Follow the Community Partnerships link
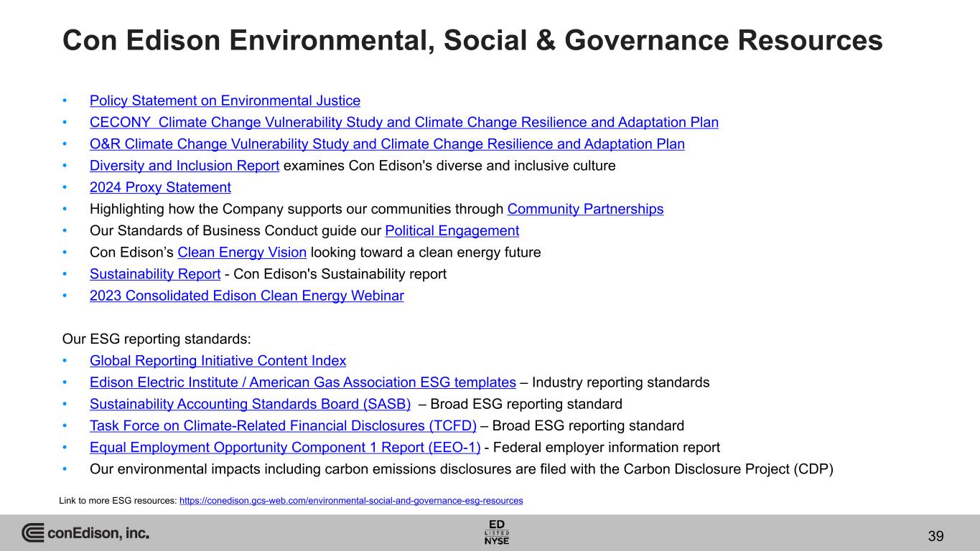 coord(585,209)
